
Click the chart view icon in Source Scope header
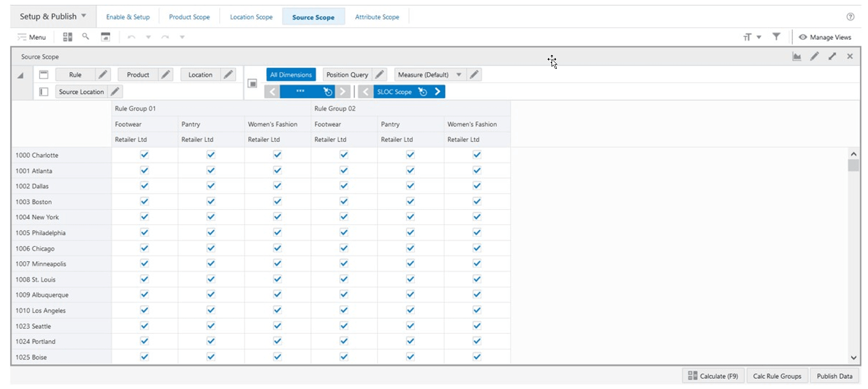(797, 56)
